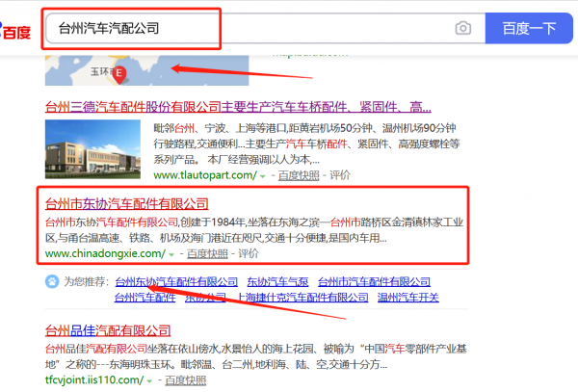
Task: Click the paw icon beside 为您推荐
Action: [53, 281]
